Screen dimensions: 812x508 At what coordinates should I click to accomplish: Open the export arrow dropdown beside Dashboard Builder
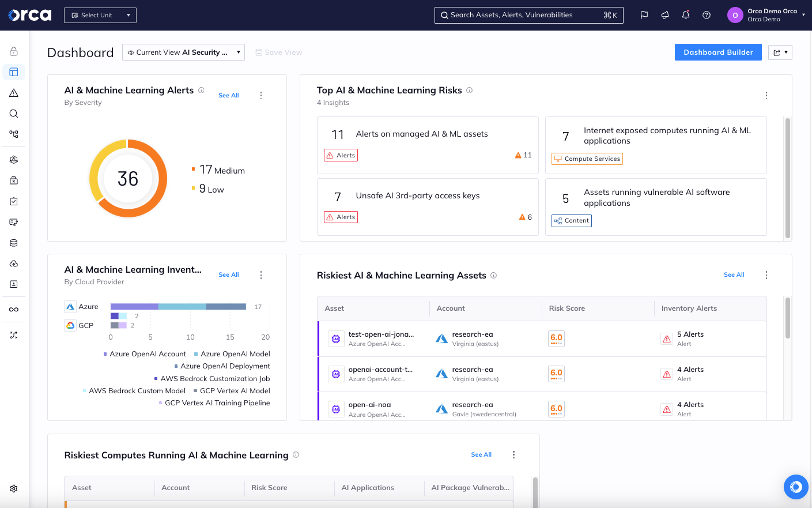point(780,52)
